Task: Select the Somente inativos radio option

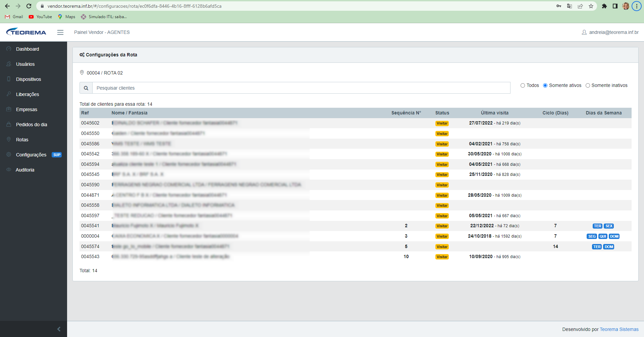Action: [x=588, y=85]
